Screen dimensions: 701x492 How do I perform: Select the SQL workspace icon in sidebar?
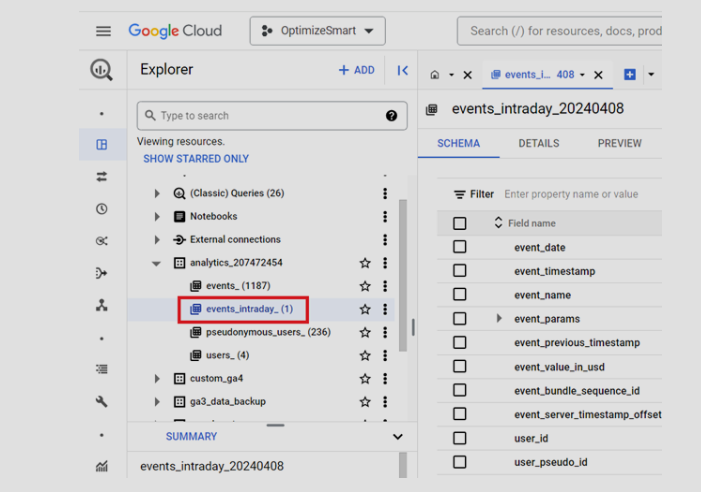click(x=101, y=144)
